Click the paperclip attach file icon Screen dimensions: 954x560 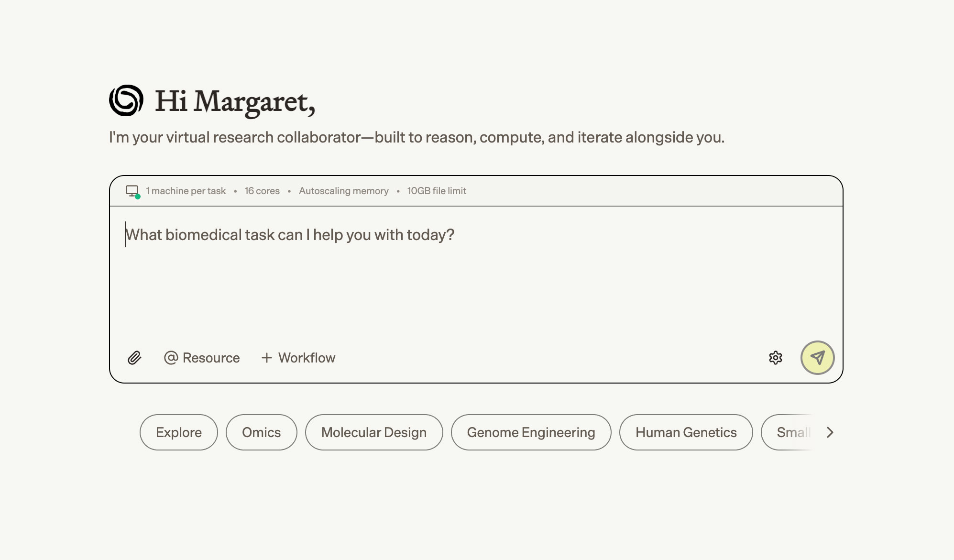pos(134,358)
